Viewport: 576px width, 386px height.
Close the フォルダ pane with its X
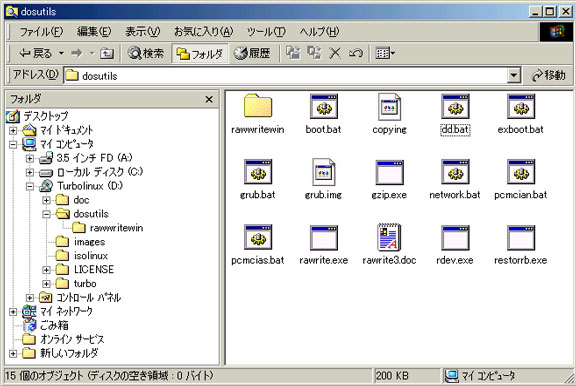coord(209,99)
